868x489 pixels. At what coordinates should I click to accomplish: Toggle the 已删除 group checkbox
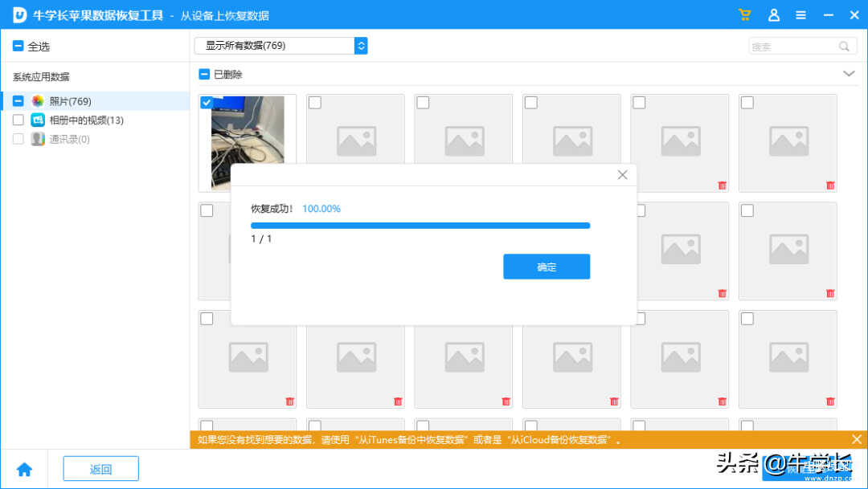204,75
